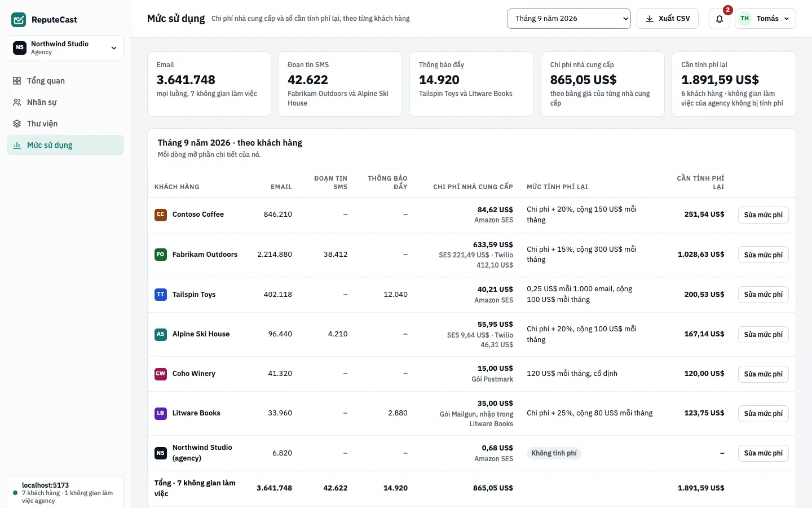Click the Cần tính phí lại summary card

tap(734, 84)
